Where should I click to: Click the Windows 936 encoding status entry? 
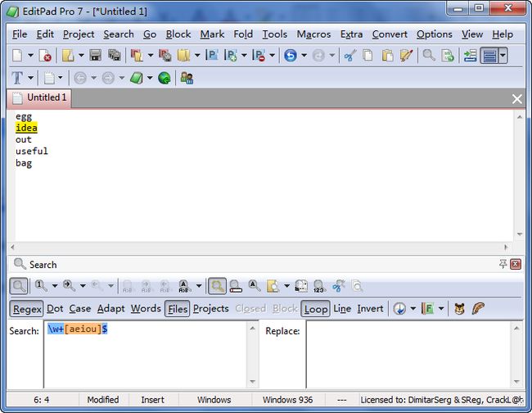click(288, 400)
